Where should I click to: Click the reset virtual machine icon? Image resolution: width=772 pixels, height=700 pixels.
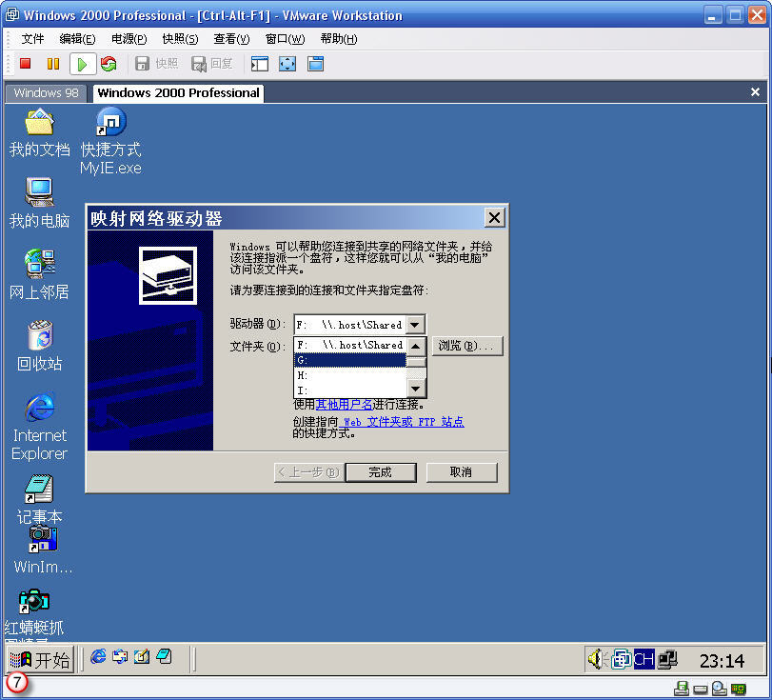pyautogui.click(x=109, y=64)
